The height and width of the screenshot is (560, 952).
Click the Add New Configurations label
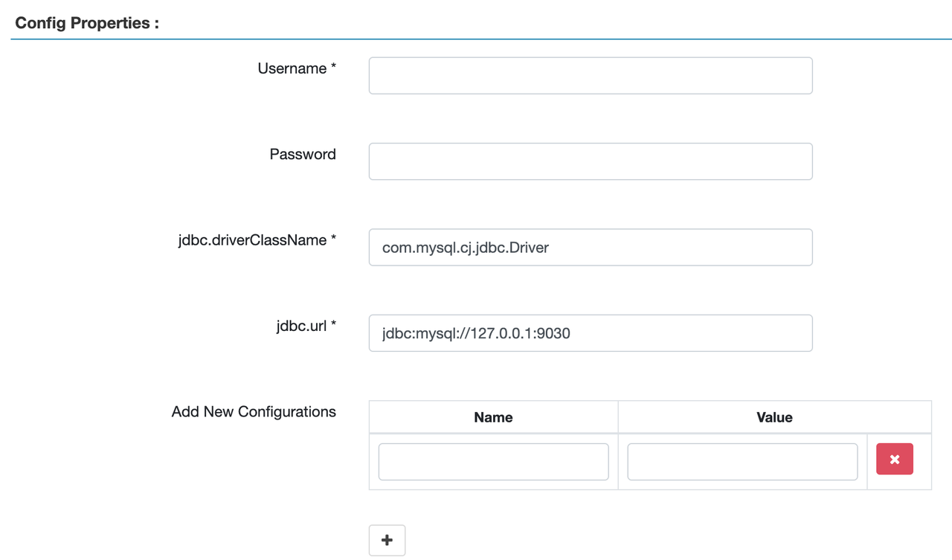pos(254,411)
